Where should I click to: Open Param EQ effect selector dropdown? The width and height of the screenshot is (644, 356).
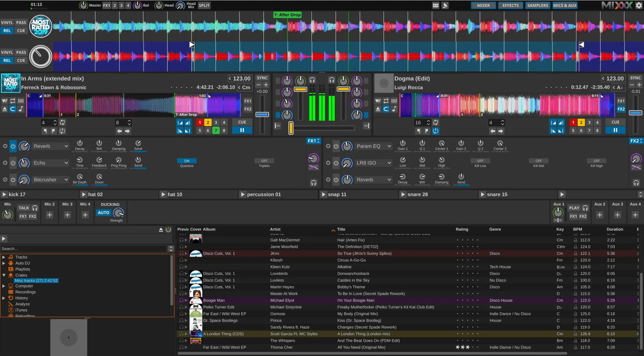point(374,146)
